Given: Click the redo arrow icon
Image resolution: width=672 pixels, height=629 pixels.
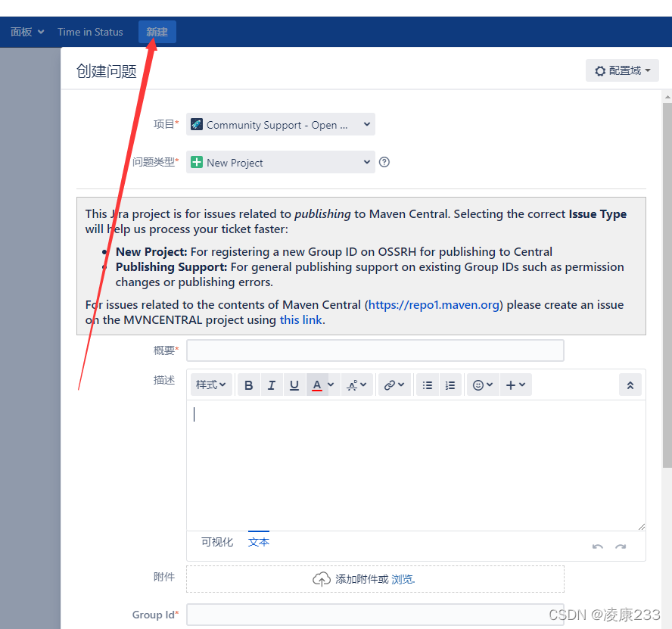Looking at the screenshot, I should coord(621,546).
